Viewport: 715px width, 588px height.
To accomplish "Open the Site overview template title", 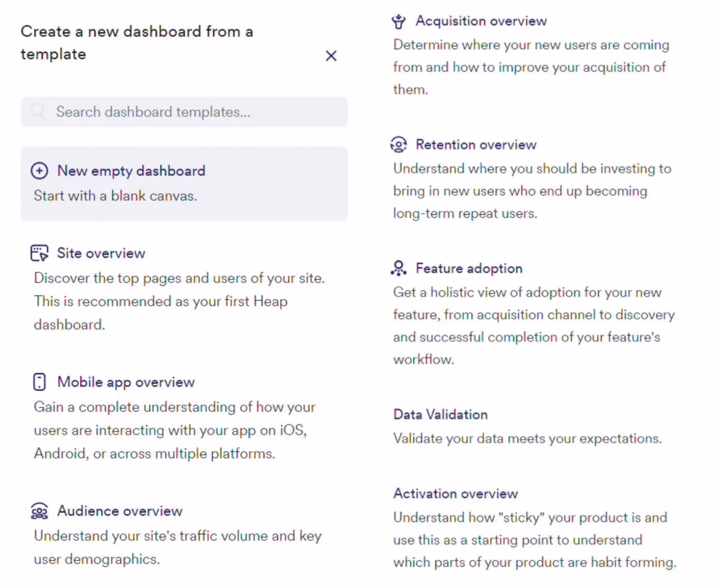I will 101,253.
